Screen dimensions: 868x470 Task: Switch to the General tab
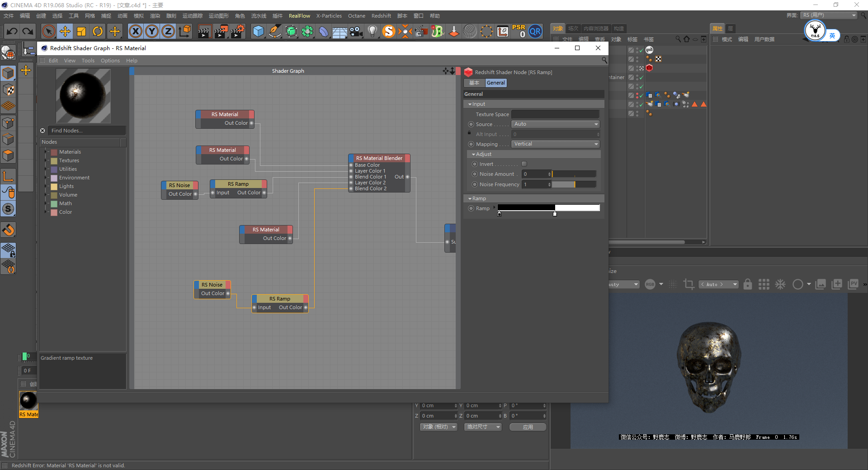click(x=496, y=83)
